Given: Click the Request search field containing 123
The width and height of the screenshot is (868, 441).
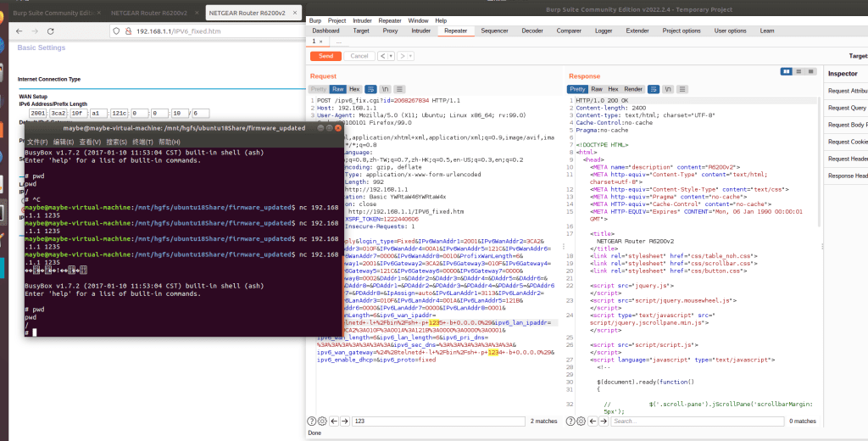Looking at the screenshot, I should 438,421.
